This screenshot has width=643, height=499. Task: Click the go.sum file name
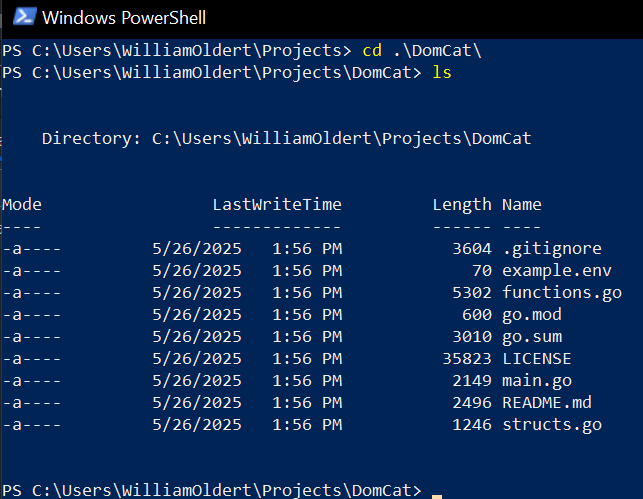tap(531, 336)
